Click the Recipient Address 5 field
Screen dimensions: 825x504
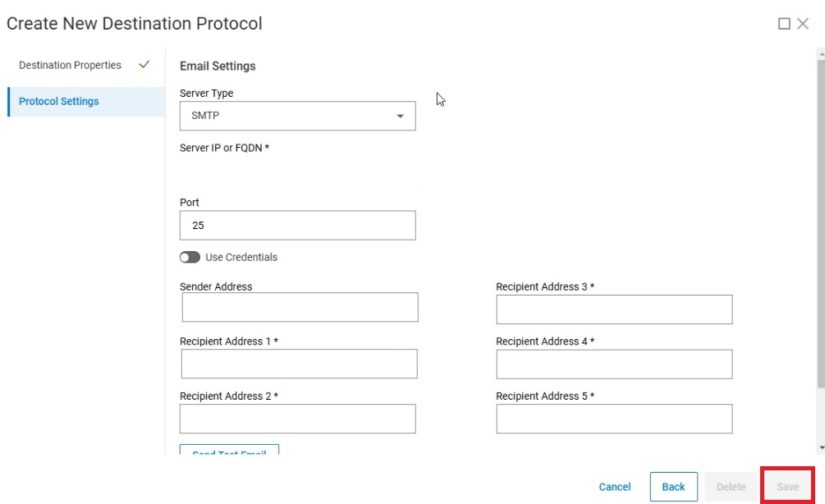pos(613,419)
